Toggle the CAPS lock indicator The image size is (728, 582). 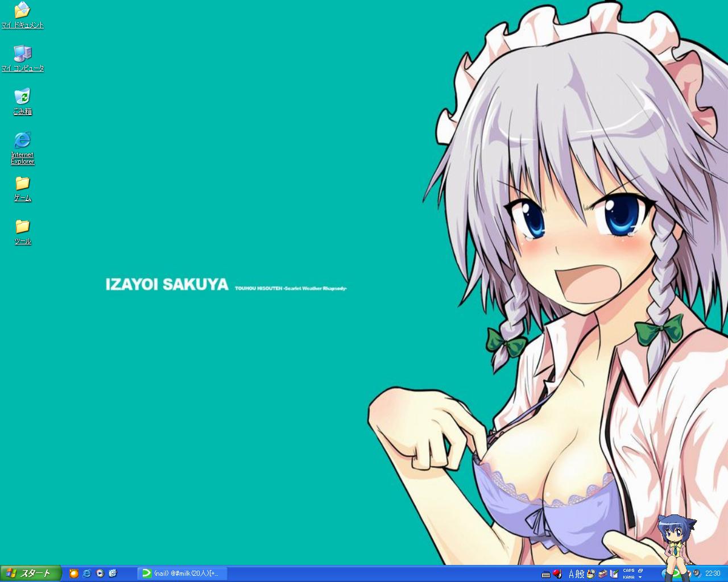628,570
